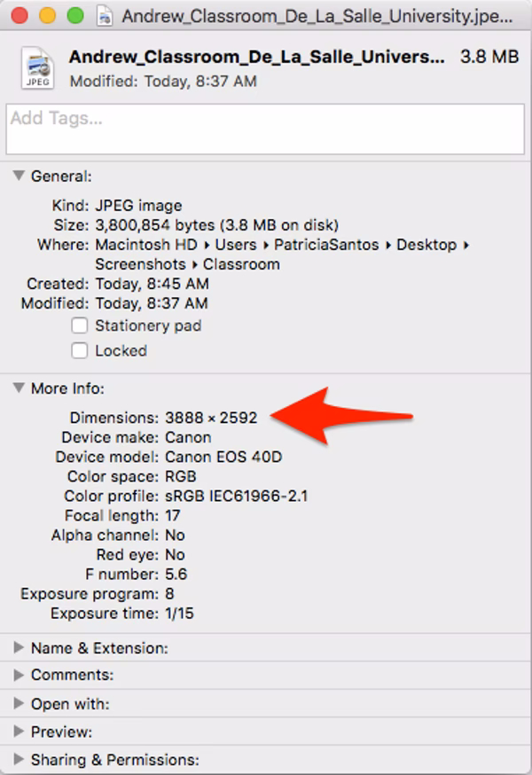The height and width of the screenshot is (775, 532).
Task: Expand the Open with section
Action: point(19,704)
